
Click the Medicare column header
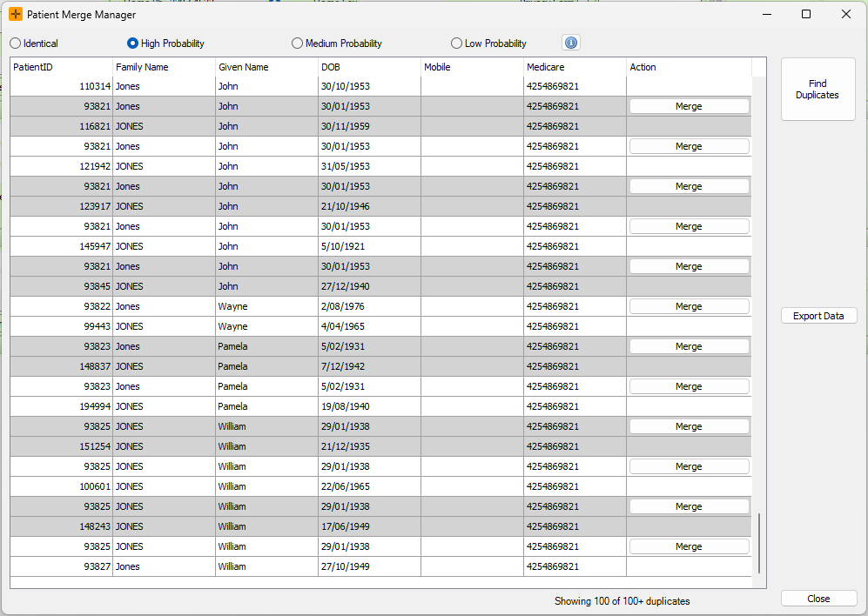pos(575,67)
